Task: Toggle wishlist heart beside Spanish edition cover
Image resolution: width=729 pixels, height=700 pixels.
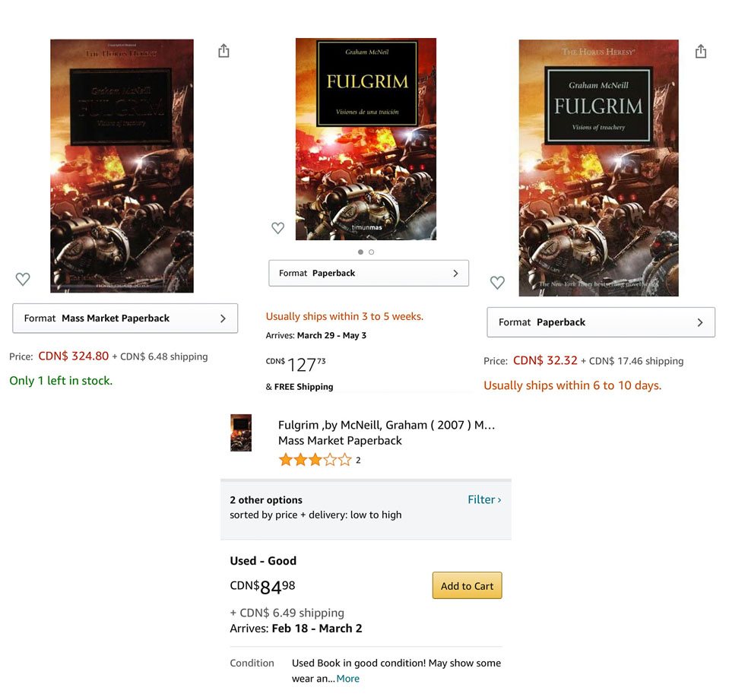Action: coord(277,228)
